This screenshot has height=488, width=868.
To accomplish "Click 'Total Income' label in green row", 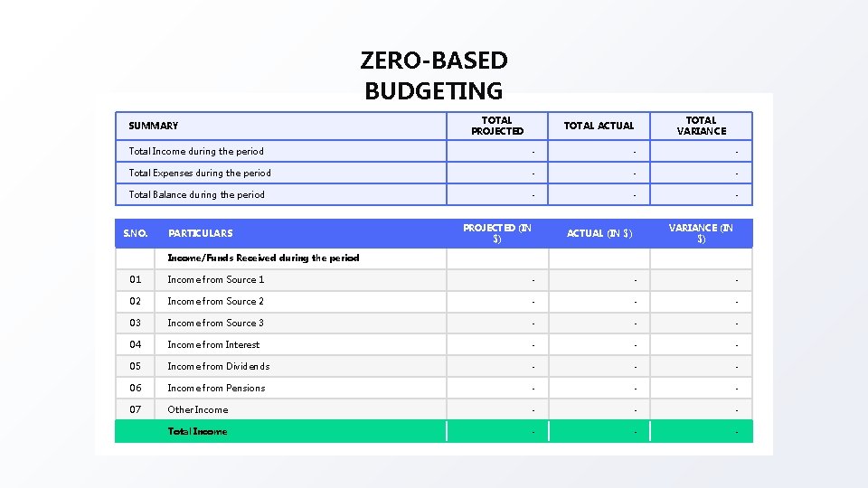I will coord(197,431).
